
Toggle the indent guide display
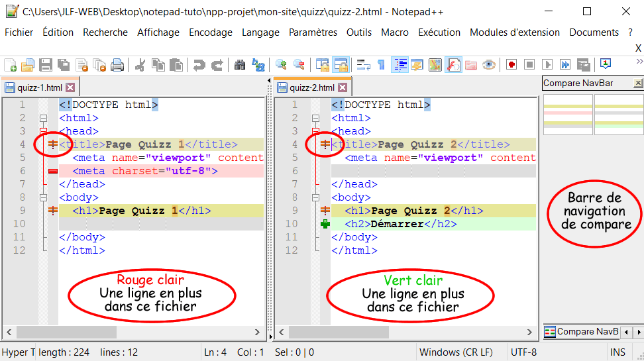[x=400, y=65]
